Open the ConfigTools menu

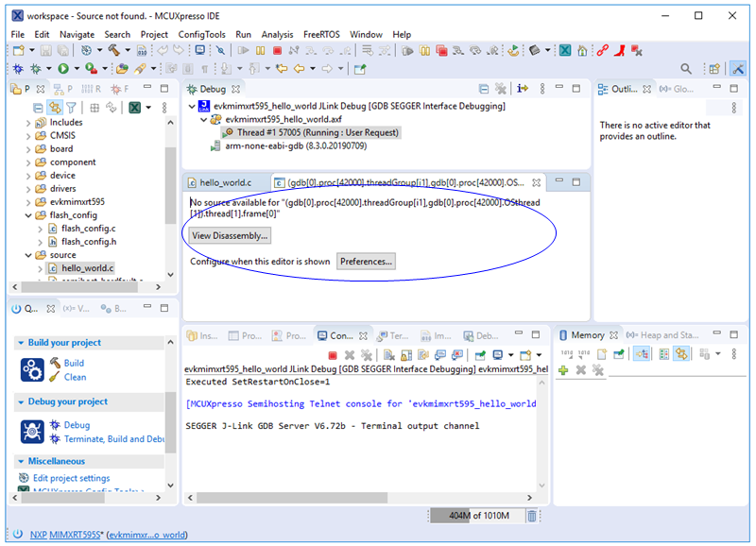[x=201, y=34]
